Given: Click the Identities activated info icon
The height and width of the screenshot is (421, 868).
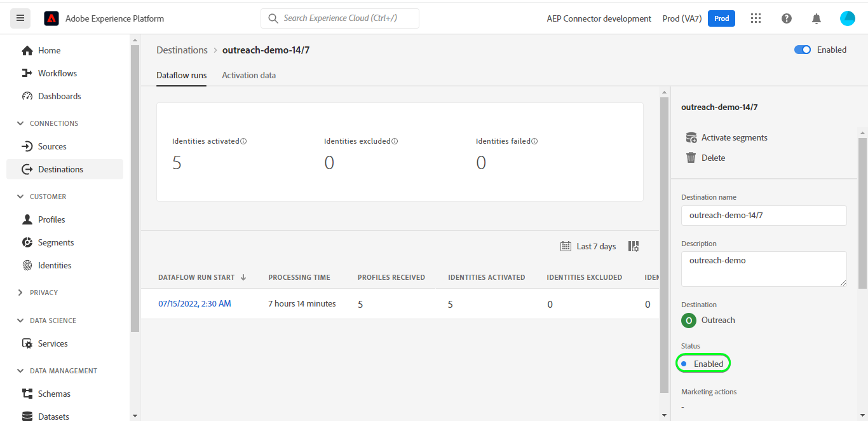Looking at the screenshot, I should point(244,141).
